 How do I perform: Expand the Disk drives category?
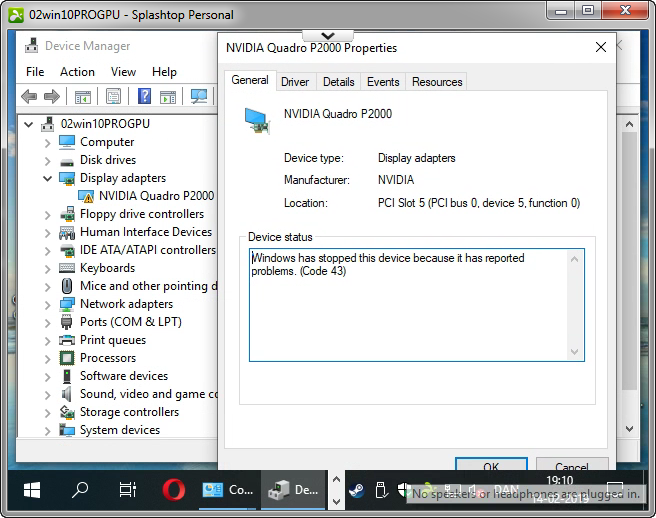47,161
